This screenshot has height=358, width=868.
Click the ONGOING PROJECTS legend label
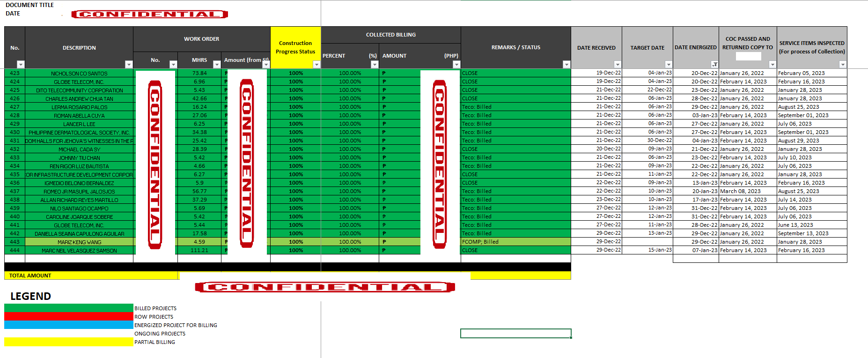click(x=160, y=334)
